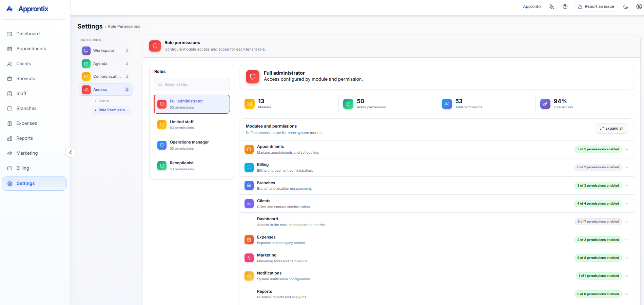Open Branches in the sidebar
644x305 pixels.
point(34,108)
